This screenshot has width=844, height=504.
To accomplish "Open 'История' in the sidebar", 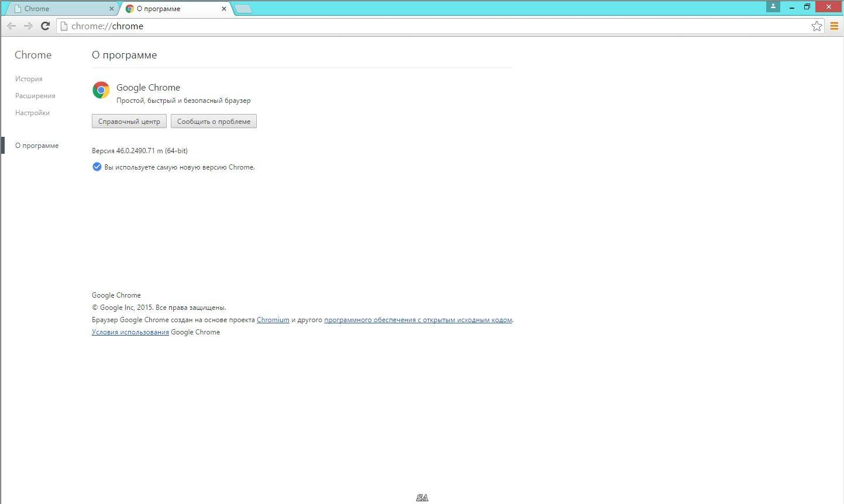I will [x=29, y=79].
